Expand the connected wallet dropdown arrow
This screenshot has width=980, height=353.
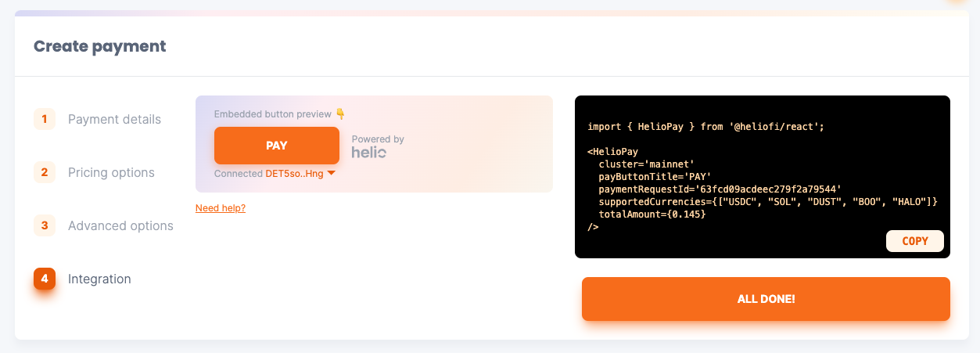(x=332, y=173)
